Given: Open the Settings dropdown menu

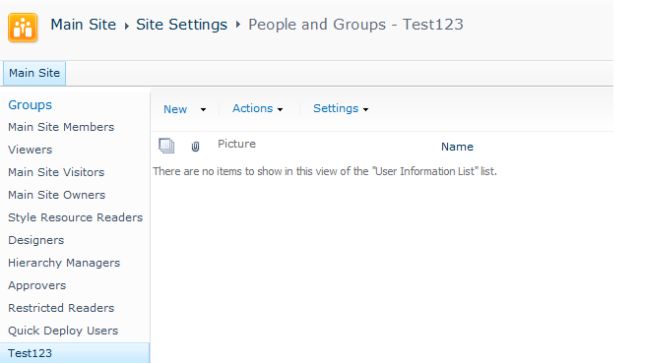Looking at the screenshot, I should click(341, 109).
